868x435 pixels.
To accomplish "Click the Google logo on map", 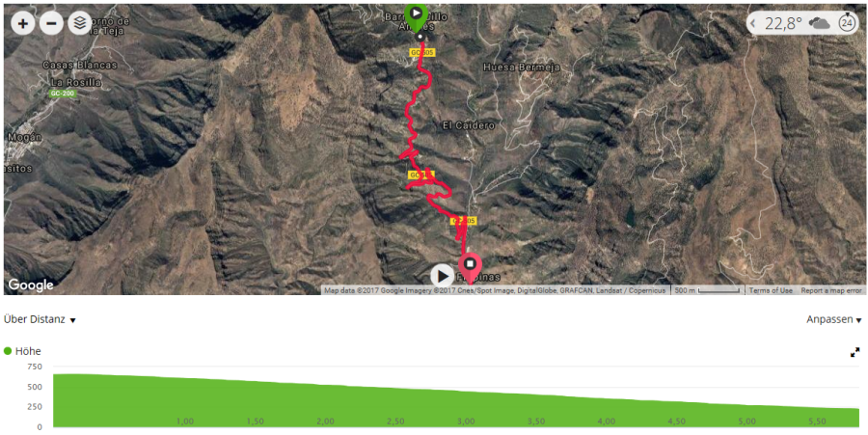I will pos(31,285).
